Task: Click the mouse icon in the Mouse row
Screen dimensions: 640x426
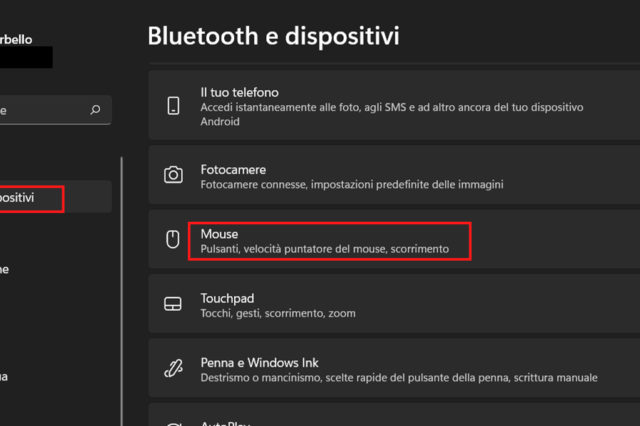Action: [173, 240]
